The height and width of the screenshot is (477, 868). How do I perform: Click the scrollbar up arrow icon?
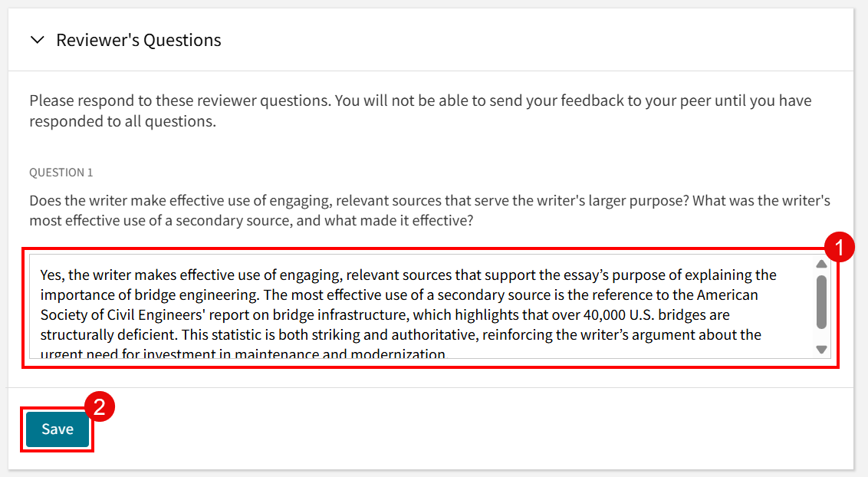(822, 265)
